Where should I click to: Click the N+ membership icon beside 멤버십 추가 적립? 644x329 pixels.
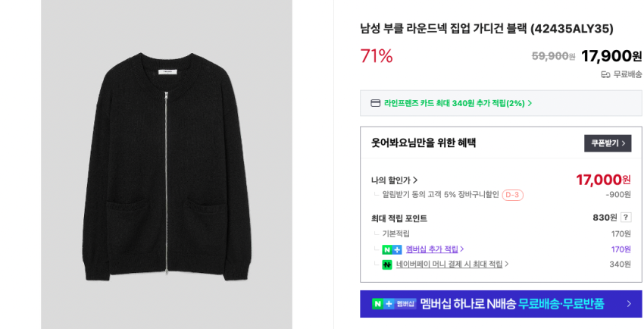click(x=392, y=249)
